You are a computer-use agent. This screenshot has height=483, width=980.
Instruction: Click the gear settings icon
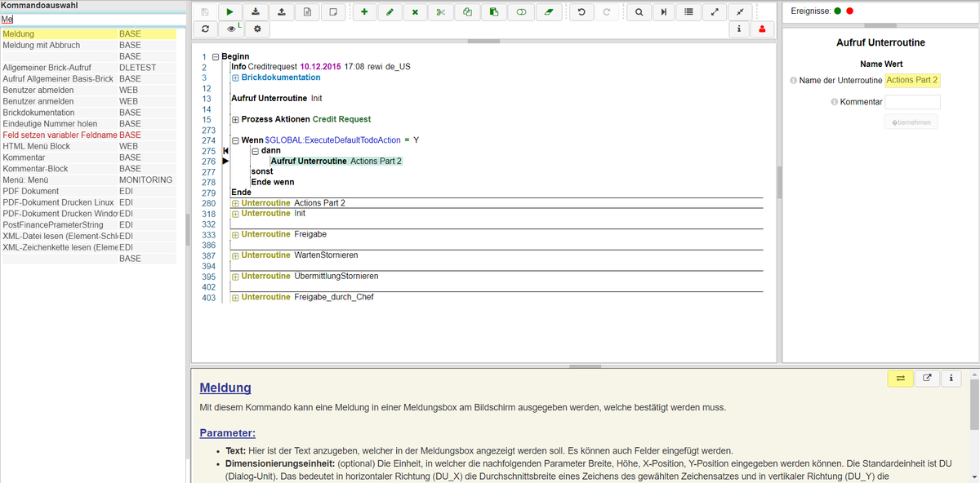click(x=257, y=29)
